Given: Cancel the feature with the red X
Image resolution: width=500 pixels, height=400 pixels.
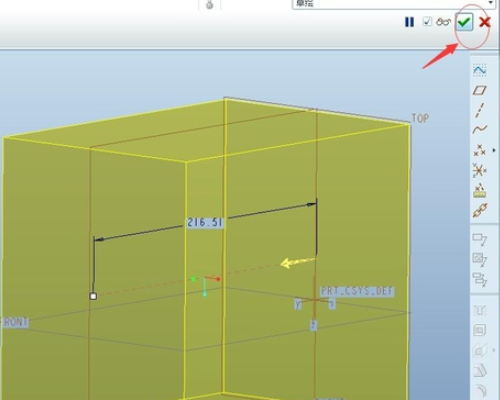Looking at the screenshot, I should 485,22.
